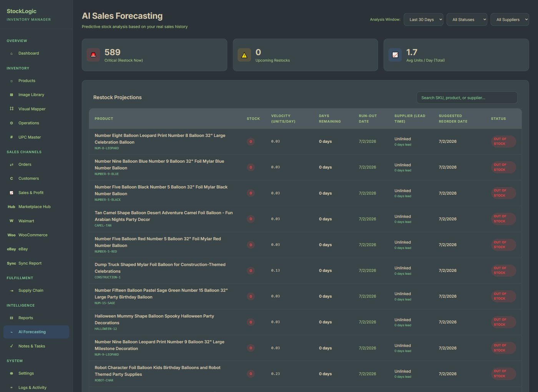Click the UPC Master hash icon

[x=12, y=137]
